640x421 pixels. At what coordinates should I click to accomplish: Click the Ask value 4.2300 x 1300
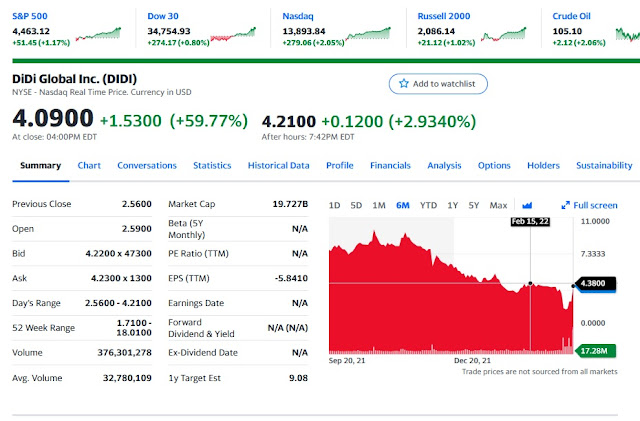[x=121, y=278]
